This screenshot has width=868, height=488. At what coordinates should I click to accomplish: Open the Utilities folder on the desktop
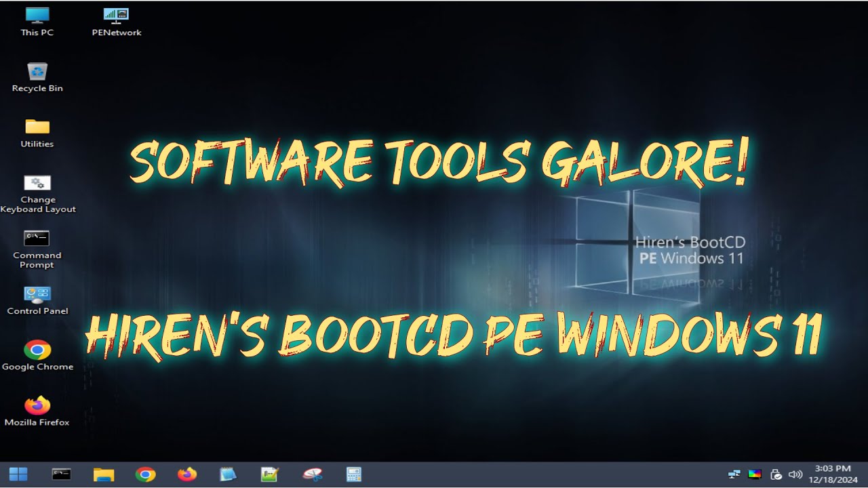[37, 133]
